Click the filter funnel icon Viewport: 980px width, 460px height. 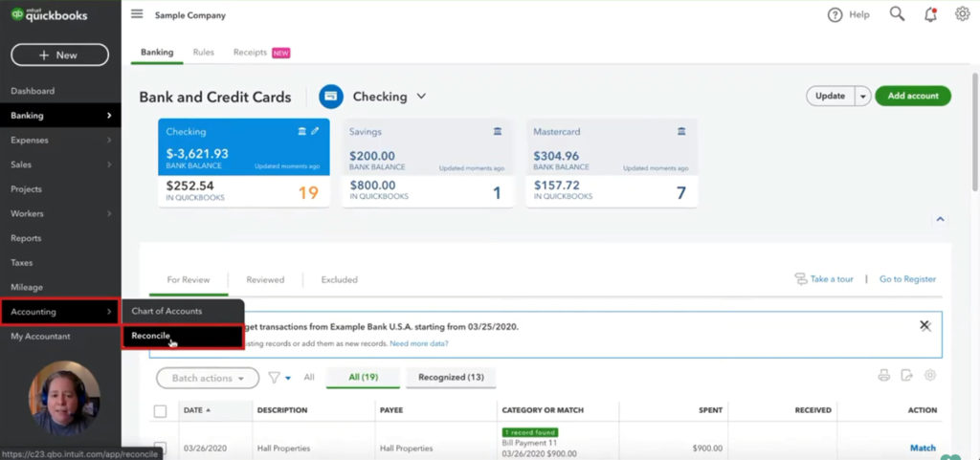coord(275,378)
